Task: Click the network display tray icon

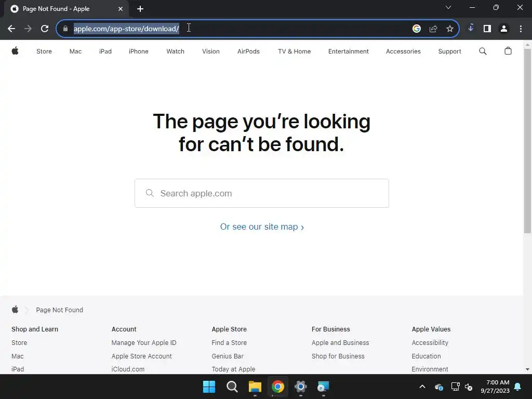Action: coord(455,387)
